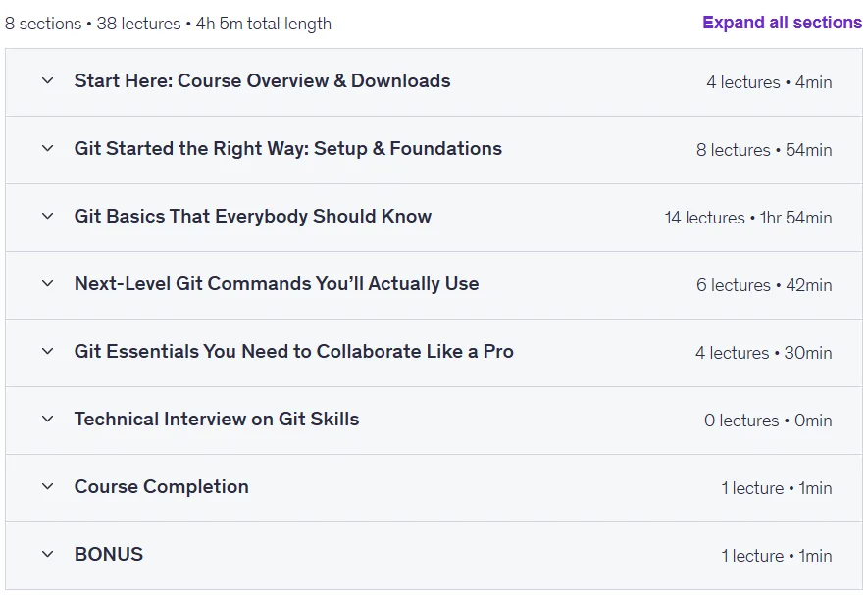This screenshot has width=868, height=595.
Task: Open section title BONUS
Action: pyautogui.click(x=109, y=554)
